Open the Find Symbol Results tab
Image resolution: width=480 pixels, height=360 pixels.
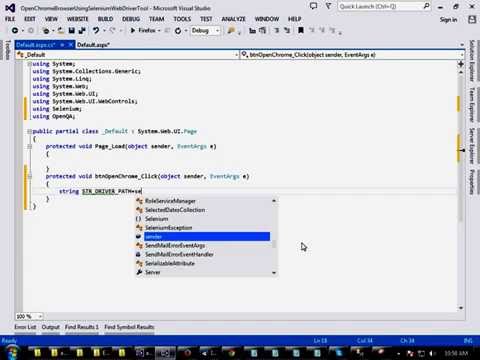[x=129, y=327]
